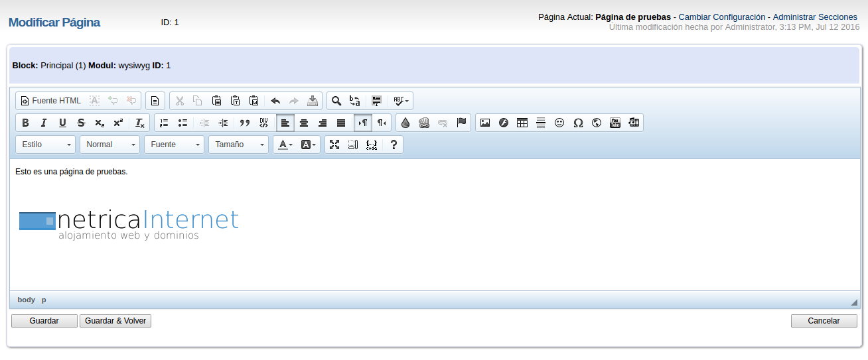Insert media with music note icon
The height and width of the screenshot is (360, 868).
(x=634, y=123)
